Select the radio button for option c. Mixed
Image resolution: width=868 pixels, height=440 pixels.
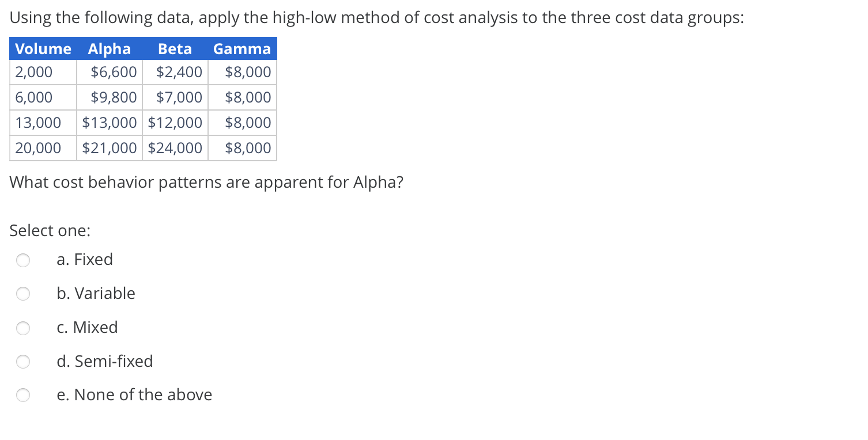point(23,328)
